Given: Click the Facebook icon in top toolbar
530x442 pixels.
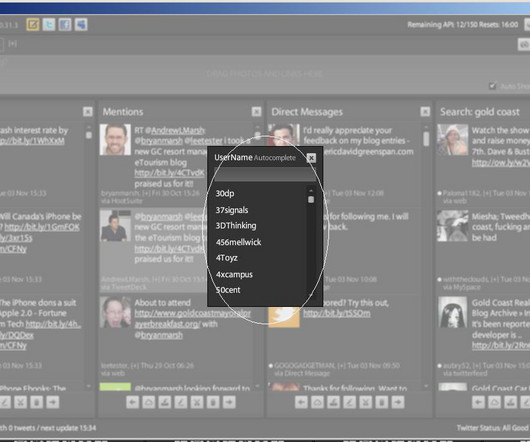Looking at the screenshot, I should click(x=65, y=24).
